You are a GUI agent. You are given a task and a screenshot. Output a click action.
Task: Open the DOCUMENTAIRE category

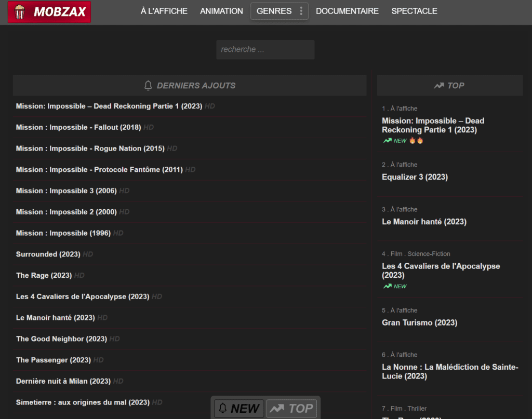(347, 11)
